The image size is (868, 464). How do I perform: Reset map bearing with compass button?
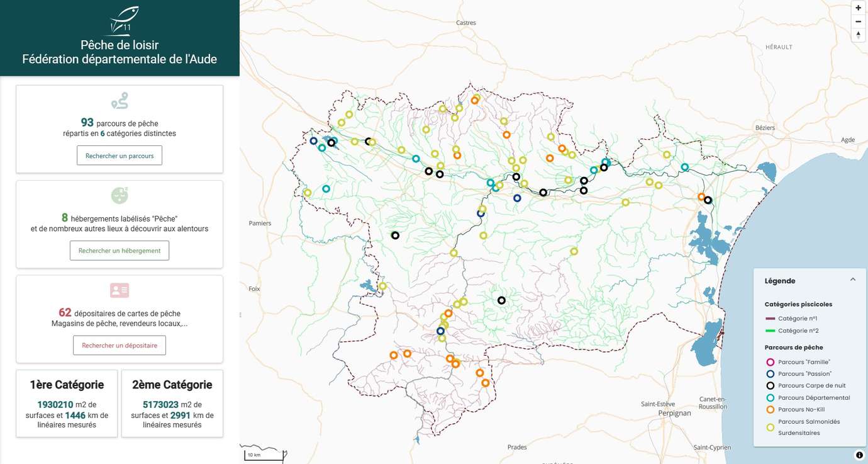click(x=858, y=35)
